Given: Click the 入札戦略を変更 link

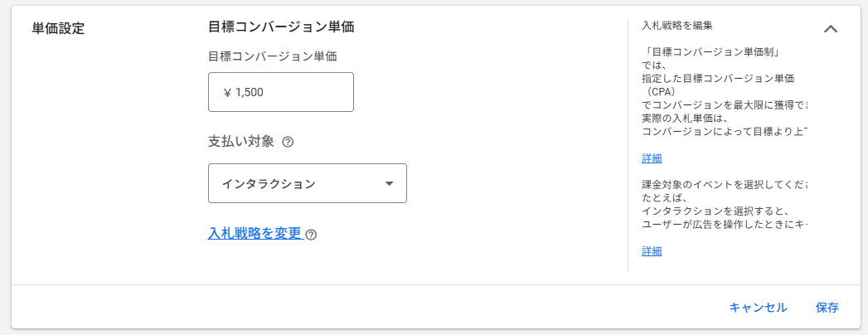Looking at the screenshot, I should click(x=255, y=233).
